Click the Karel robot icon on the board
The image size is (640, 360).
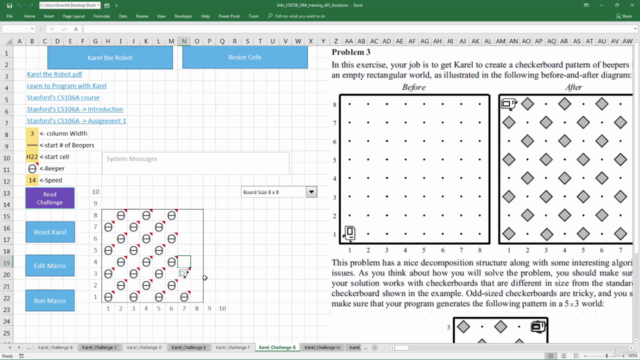184,273
